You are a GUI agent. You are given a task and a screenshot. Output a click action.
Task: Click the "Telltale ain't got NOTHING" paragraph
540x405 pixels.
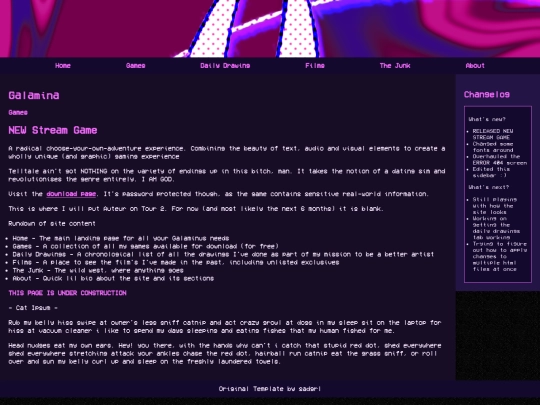pos(227,175)
